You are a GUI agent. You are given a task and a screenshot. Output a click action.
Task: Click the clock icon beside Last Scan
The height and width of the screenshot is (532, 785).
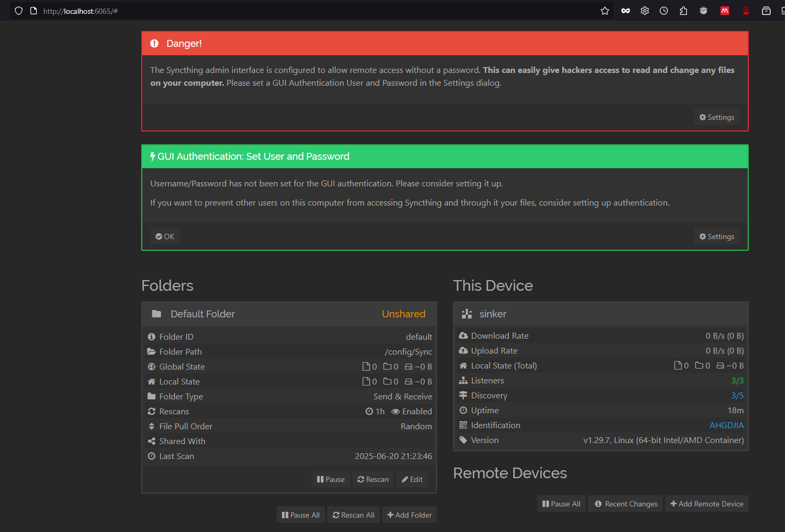click(x=151, y=456)
